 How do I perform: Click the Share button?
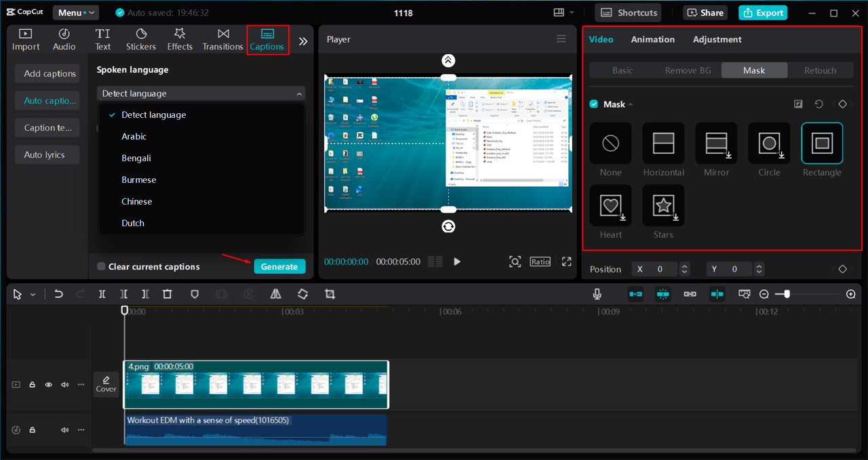click(x=706, y=13)
